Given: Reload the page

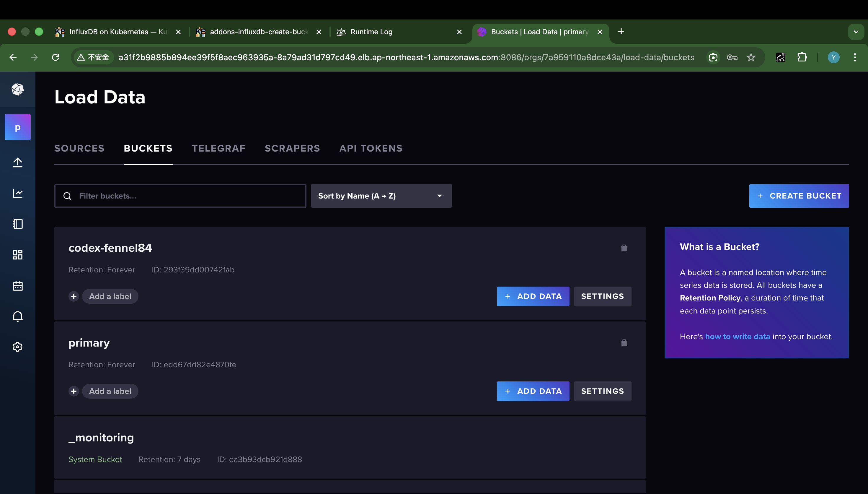Looking at the screenshot, I should pyautogui.click(x=56, y=57).
